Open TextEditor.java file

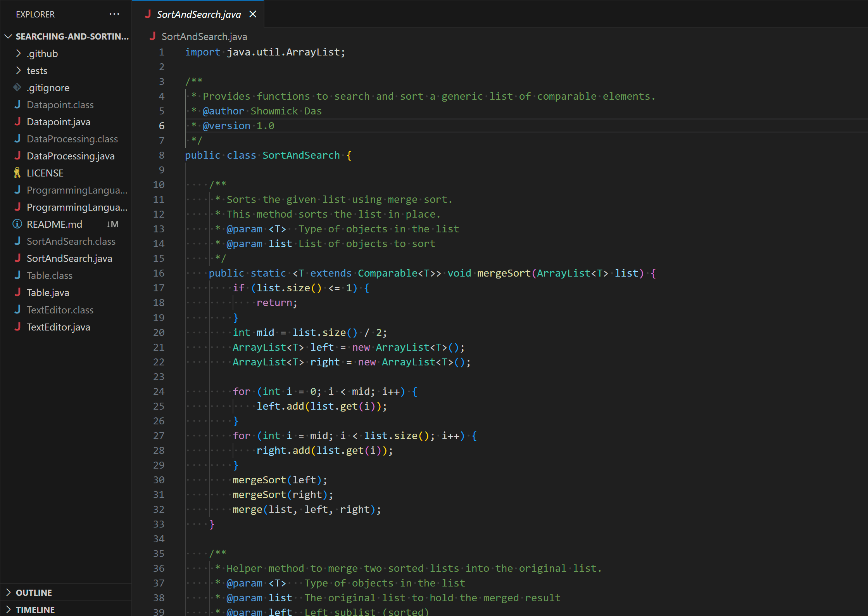tap(59, 327)
